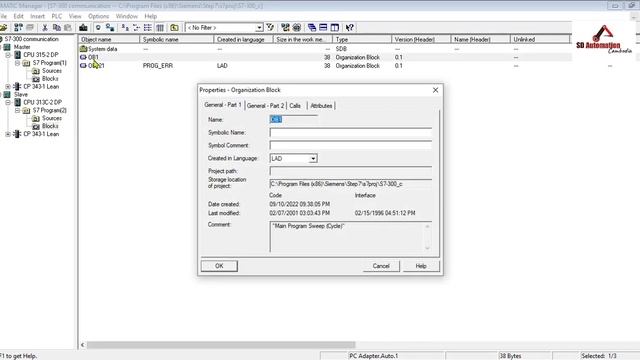Viewport: 640px width, 360px height.
Task: Click Cancel in the Properties dialog
Action: click(x=381, y=266)
